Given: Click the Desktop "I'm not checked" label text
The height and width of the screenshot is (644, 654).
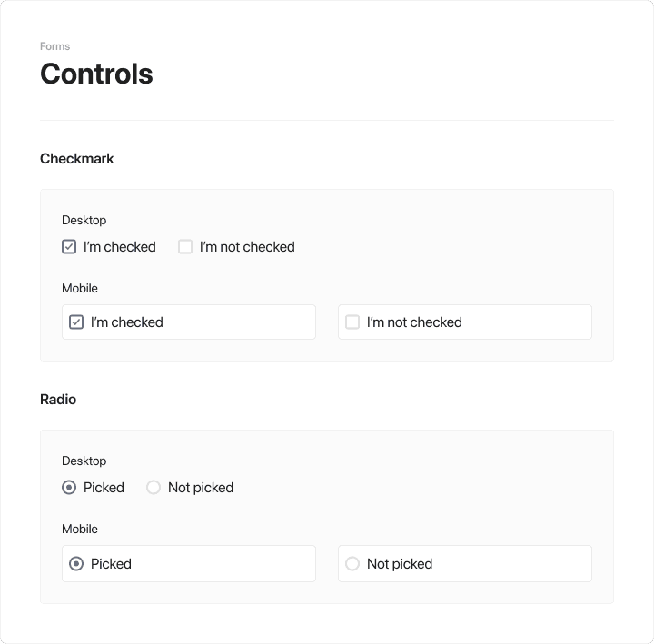Looking at the screenshot, I should (247, 247).
